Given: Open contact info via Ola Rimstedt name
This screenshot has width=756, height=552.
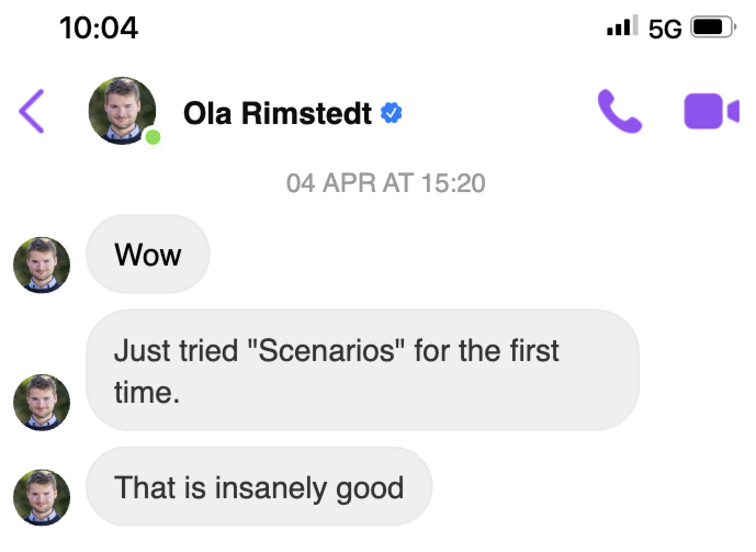Looking at the screenshot, I should coord(277,113).
